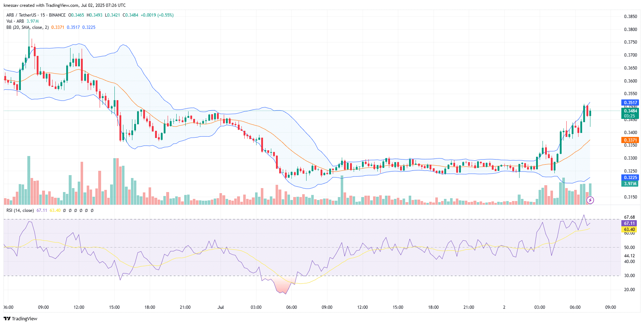Viewport: 644px width, 325px height.
Task: Click the 0.3150 price scale tick
Action: 630,197
